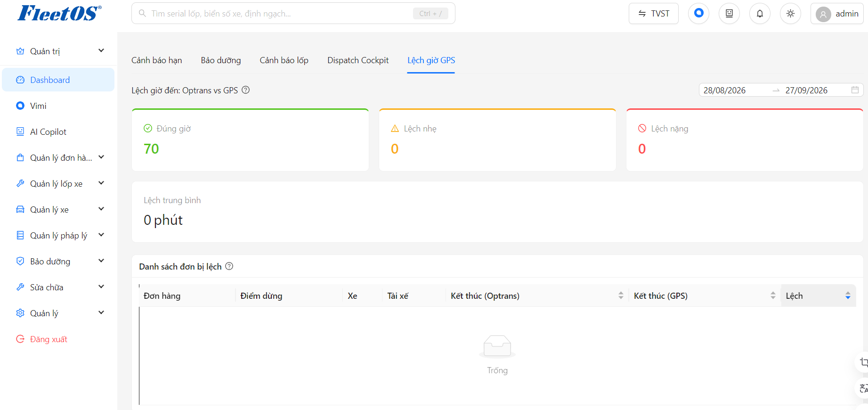Open the notifications bell

[x=760, y=13]
